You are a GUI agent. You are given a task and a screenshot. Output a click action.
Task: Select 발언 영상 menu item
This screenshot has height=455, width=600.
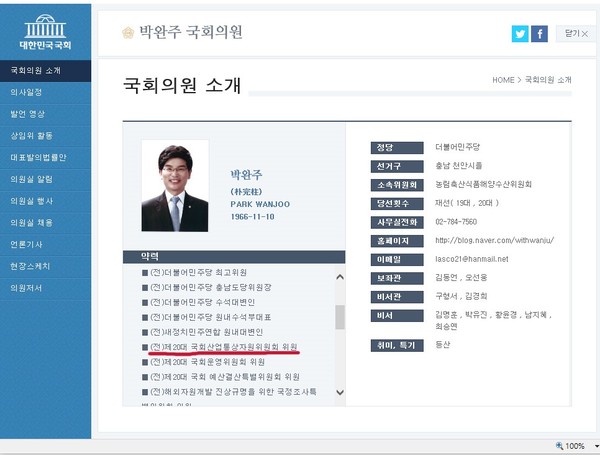coord(27,114)
